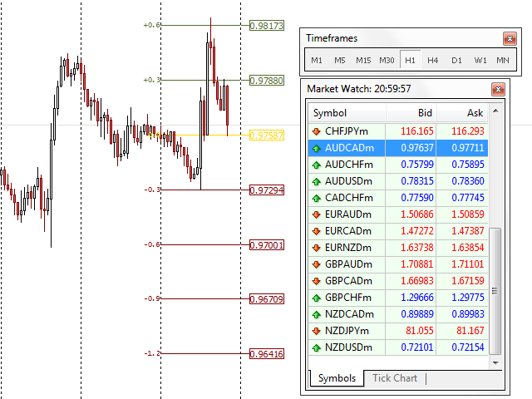The height and width of the screenshot is (399, 532).
Task: Click the yellow 0.97587 price level label
Action: [x=267, y=135]
